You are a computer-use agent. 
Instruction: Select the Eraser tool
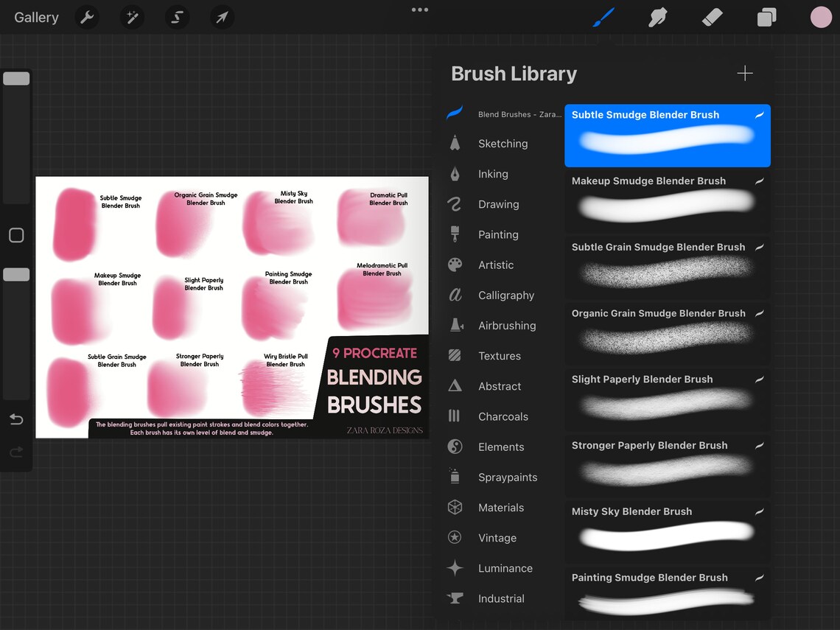(712, 18)
